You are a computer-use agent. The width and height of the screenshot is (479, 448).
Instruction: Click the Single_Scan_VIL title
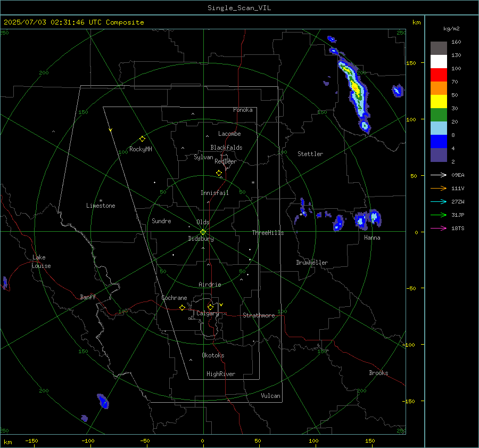pos(239,8)
